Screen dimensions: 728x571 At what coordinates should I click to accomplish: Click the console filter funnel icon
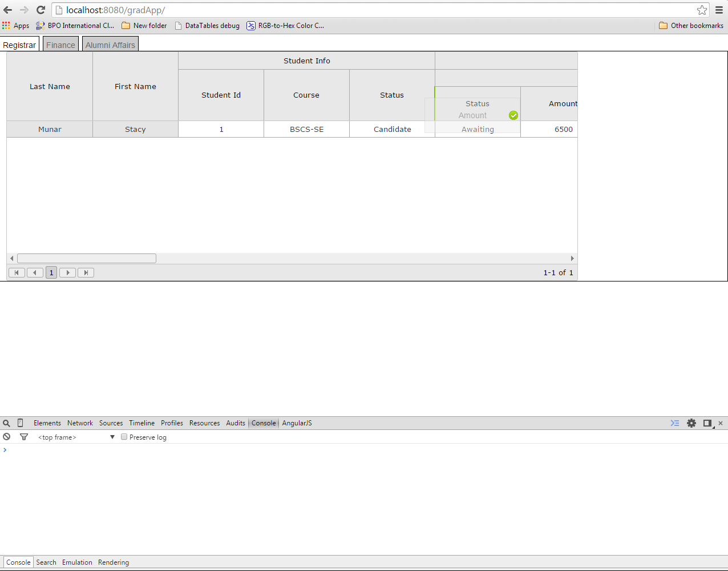[x=24, y=437]
